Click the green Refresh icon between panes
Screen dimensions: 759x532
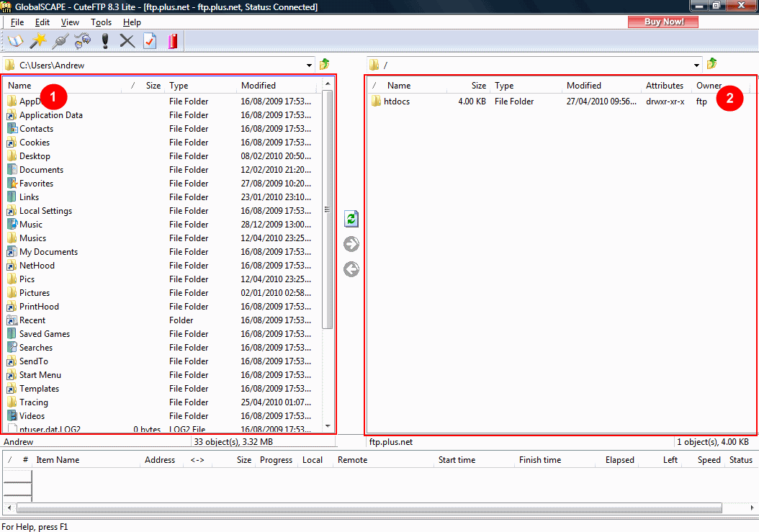click(x=351, y=219)
